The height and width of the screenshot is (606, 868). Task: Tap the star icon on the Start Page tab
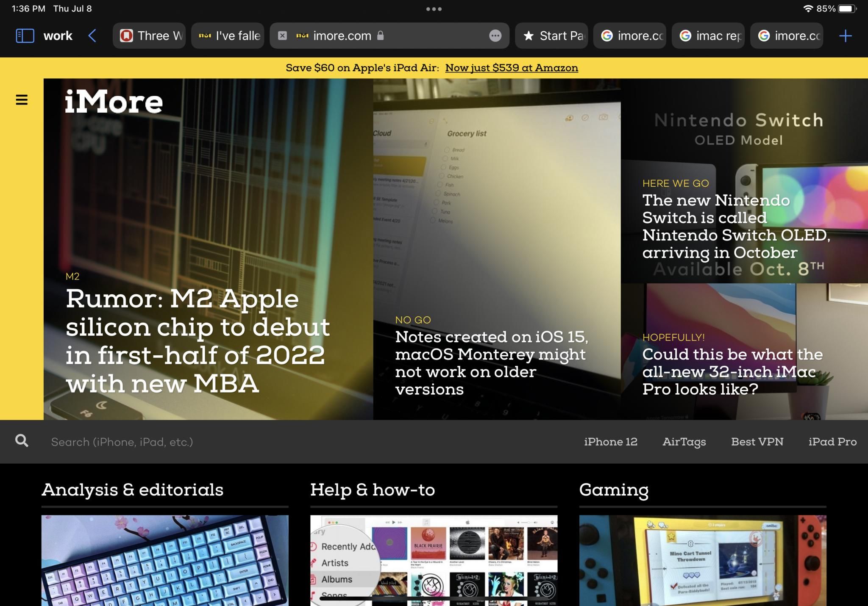[529, 36]
